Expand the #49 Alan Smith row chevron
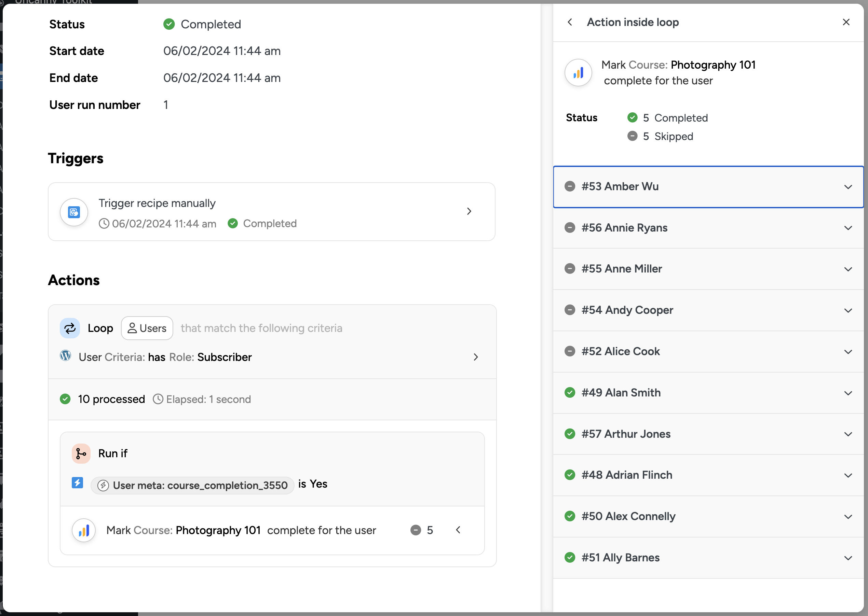 tap(848, 393)
